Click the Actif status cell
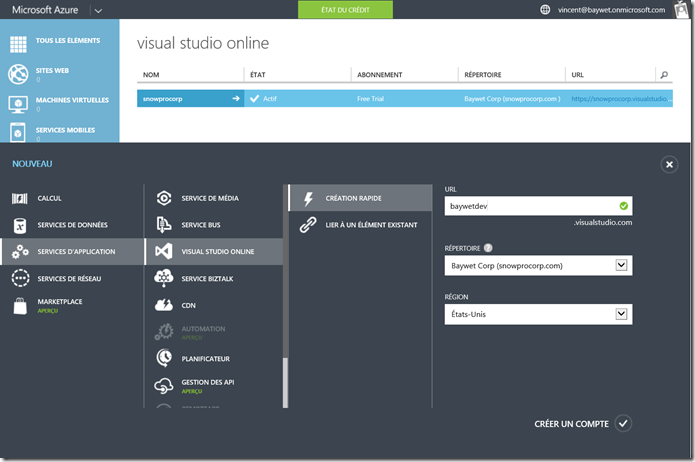The width and height of the screenshot is (695, 462). pos(269,98)
